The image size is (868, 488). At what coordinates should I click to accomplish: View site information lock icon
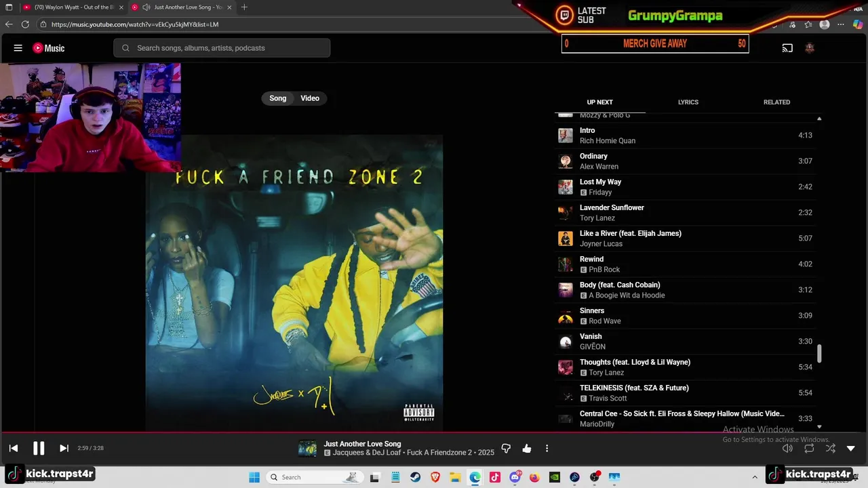(43, 24)
